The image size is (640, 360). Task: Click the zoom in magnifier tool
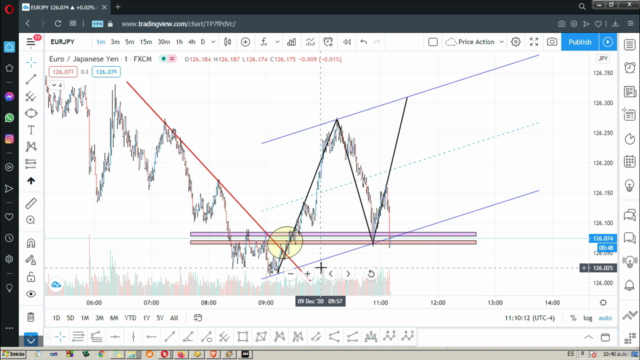[31, 220]
